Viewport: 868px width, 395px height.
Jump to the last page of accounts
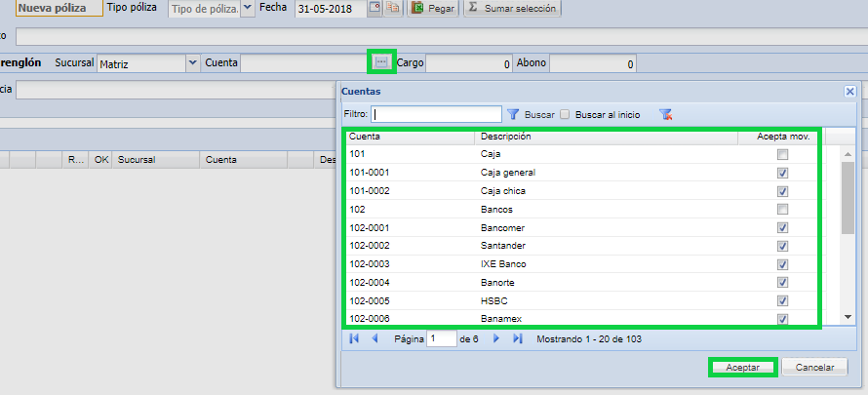click(517, 338)
